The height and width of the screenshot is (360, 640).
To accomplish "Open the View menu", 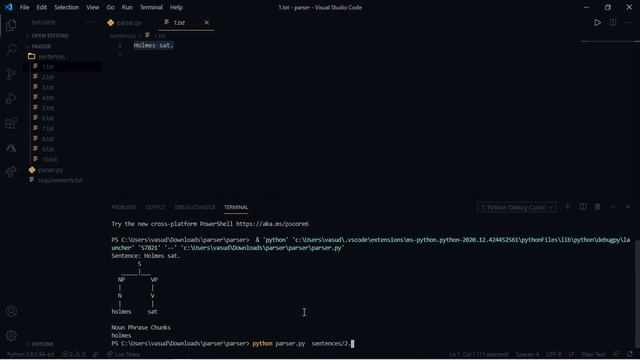I will click(93, 7).
